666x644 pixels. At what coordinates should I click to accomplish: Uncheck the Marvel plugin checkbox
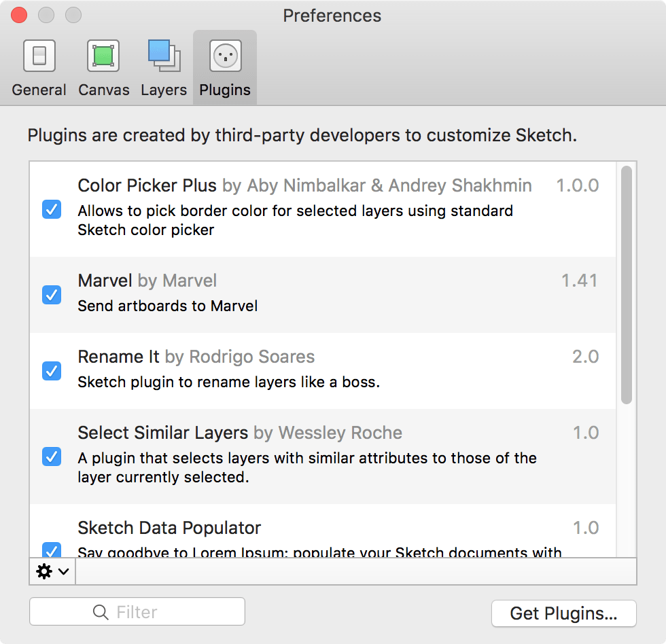click(52, 295)
